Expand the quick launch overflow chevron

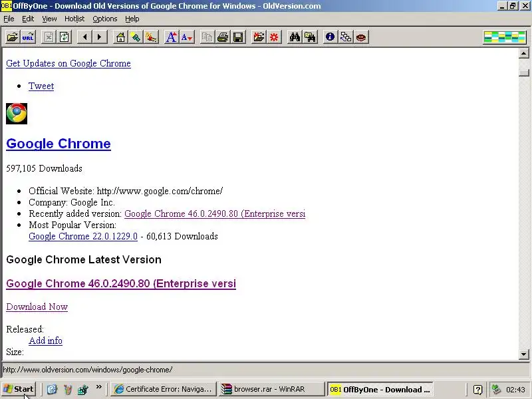tap(98, 387)
